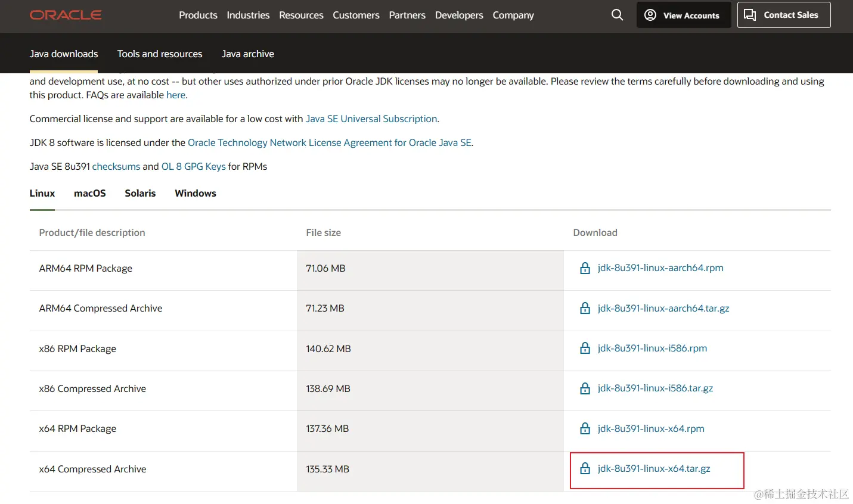Click the ARM64 Compressed Archive description
Image resolution: width=853 pixels, height=504 pixels.
point(101,308)
